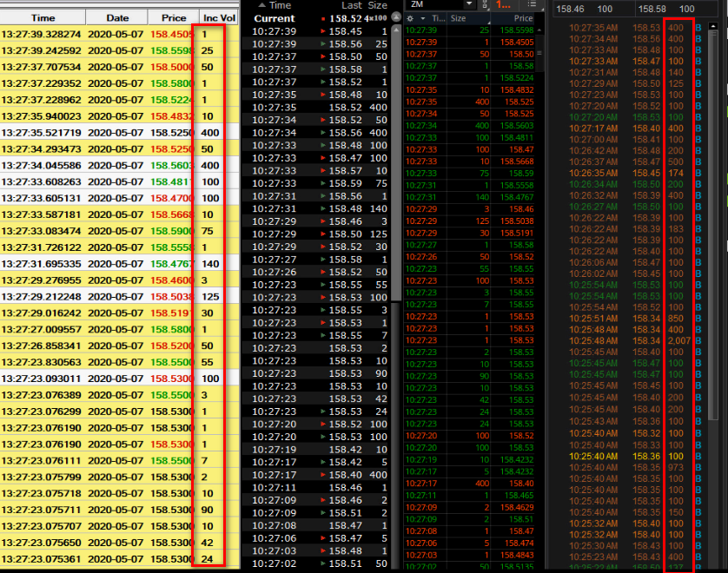The width and height of the screenshot is (728, 573).
Task: Click B marker in the 10:25:51 AM row
Action: point(698,319)
